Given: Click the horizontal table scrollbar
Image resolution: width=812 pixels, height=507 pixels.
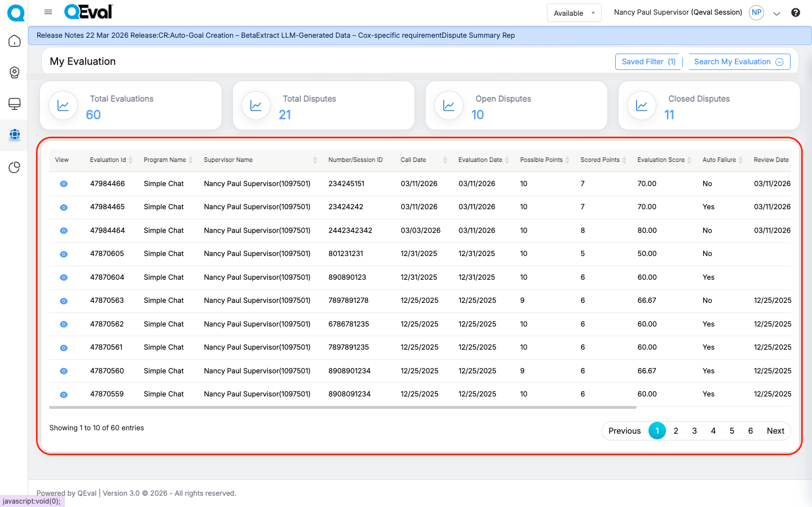Looking at the screenshot, I should (342, 407).
